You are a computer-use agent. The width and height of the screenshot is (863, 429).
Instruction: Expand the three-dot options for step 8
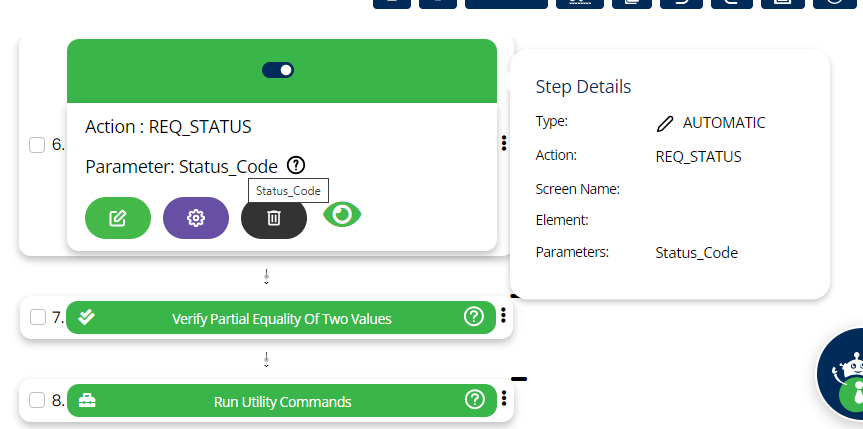[503, 399]
